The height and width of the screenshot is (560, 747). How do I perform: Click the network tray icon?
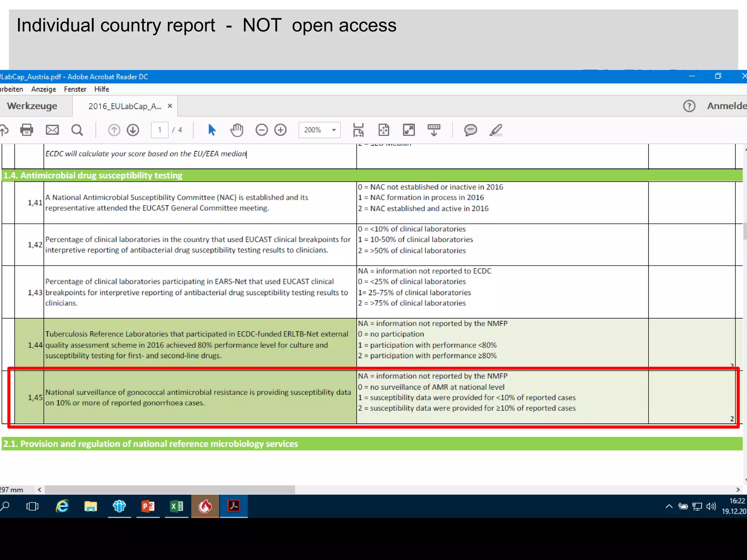click(697, 506)
